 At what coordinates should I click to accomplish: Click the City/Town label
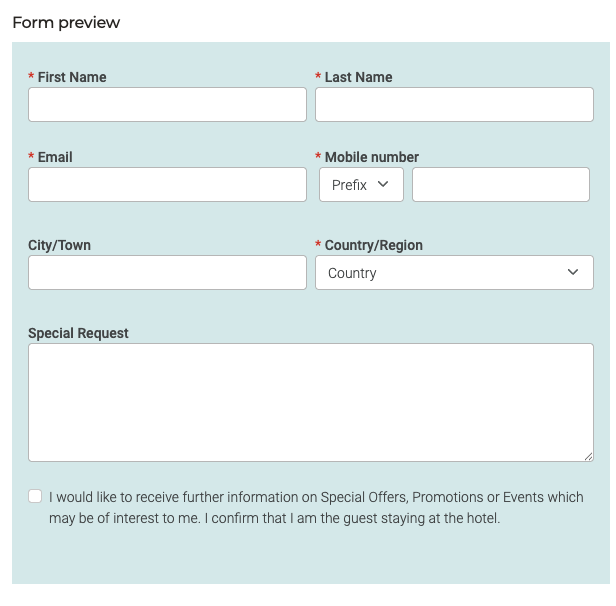(59, 245)
